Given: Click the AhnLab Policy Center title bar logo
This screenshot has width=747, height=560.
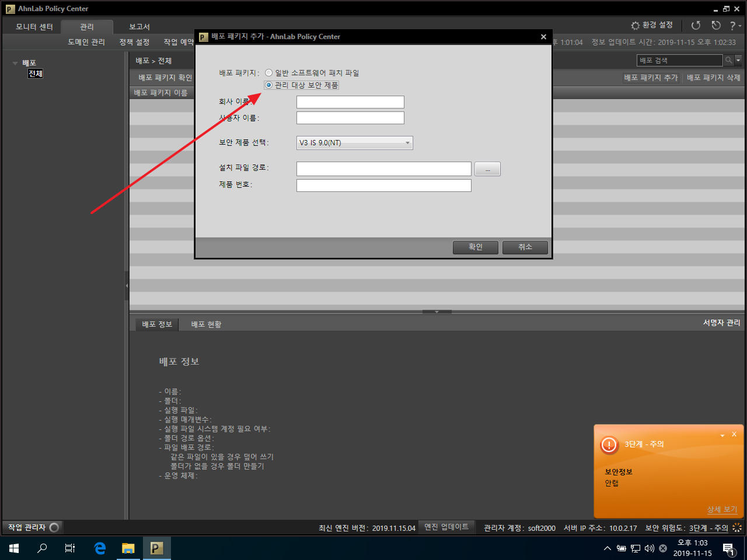Looking at the screenshot, I should coord(10,9).
